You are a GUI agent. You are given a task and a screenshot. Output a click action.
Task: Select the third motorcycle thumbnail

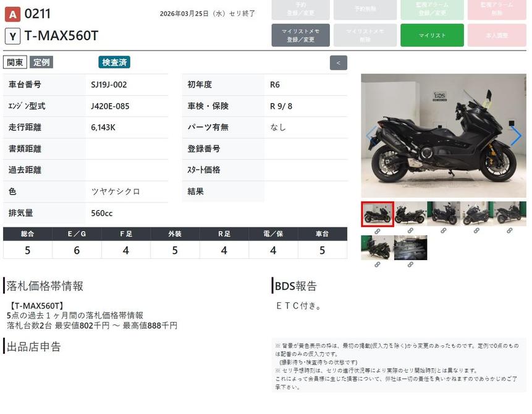pyautogui.click(x=443, y=213)
